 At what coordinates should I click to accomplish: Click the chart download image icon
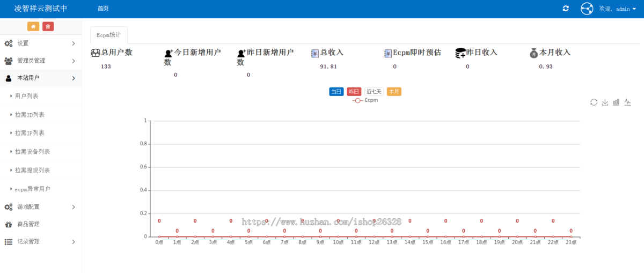[x=605, y=102]
